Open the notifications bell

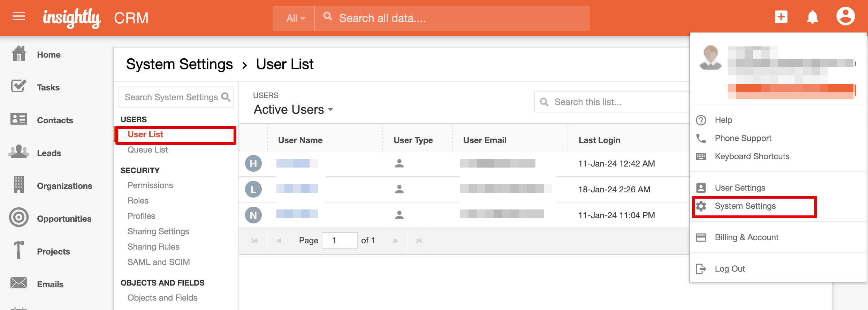(x=812, y=17)
